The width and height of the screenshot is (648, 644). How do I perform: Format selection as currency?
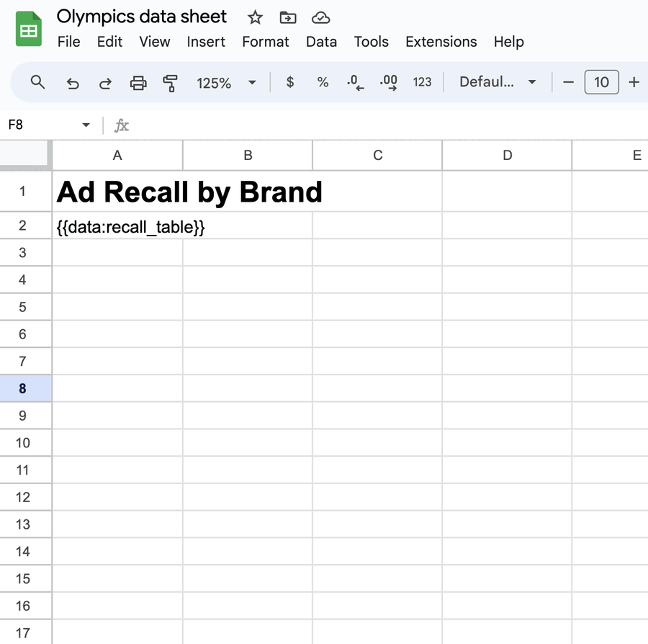pyautogui.click(x=289, y=82)
